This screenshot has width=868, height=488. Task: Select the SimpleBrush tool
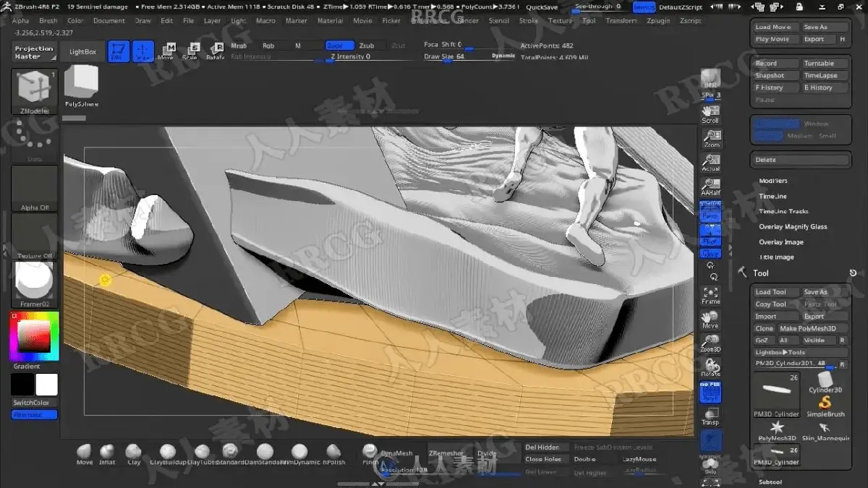825,405
